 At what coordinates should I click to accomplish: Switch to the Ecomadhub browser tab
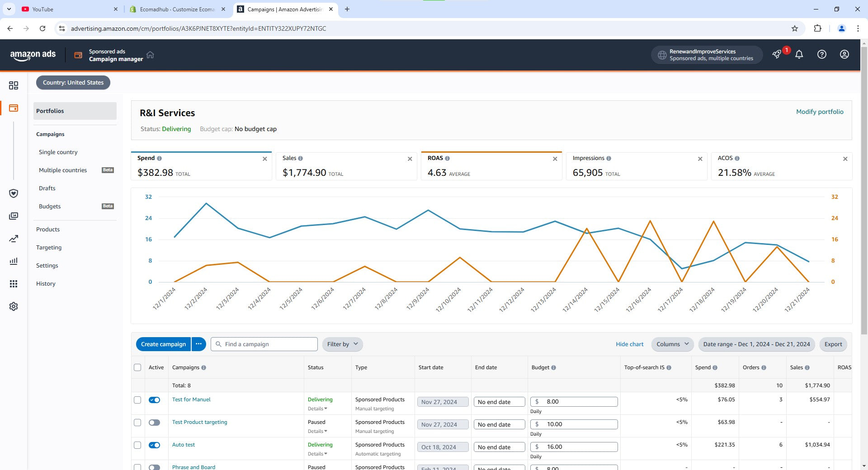pos(176,9)
